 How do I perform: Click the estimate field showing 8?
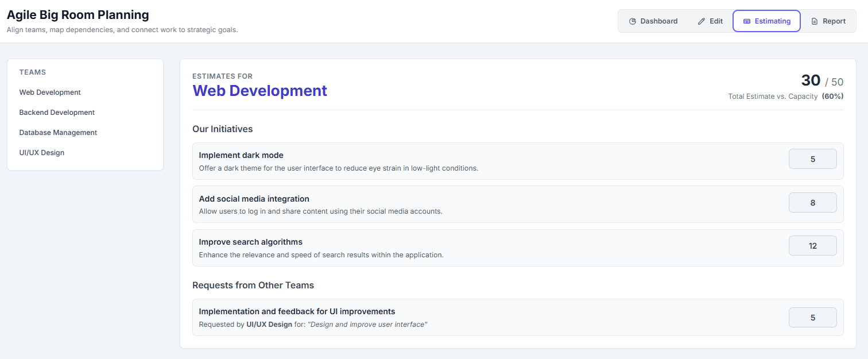point(812,202)
